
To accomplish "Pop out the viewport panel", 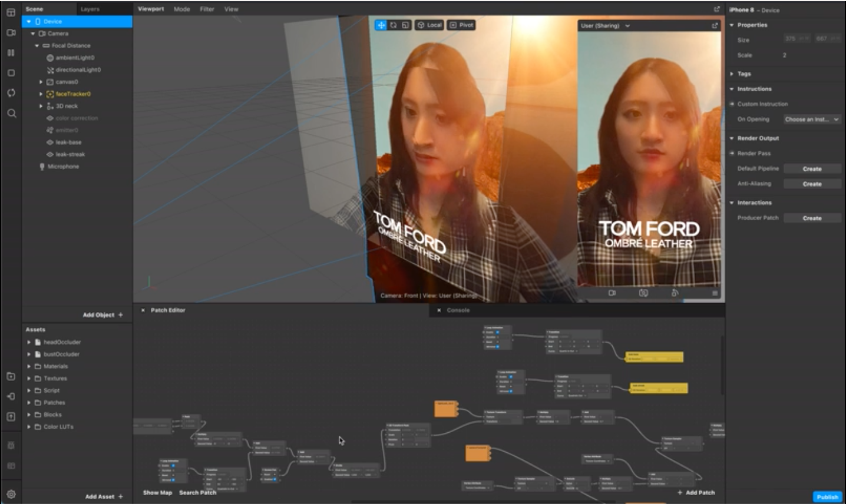I will pos(716,9).
